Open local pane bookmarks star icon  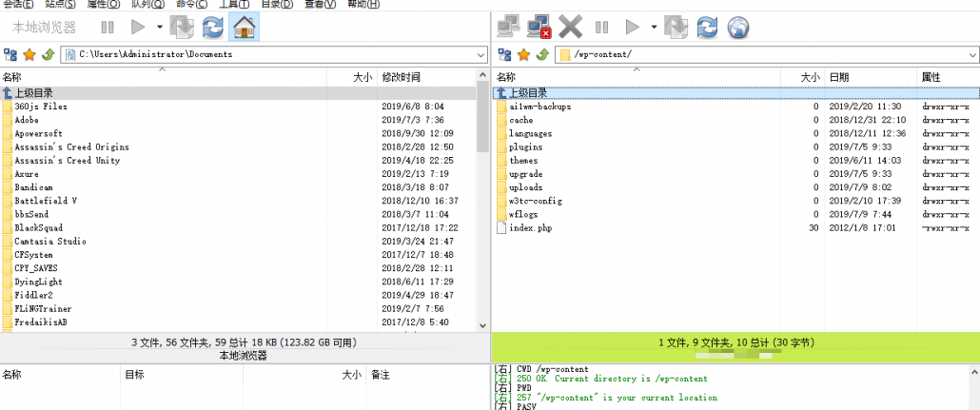click(x=29, y=54)
